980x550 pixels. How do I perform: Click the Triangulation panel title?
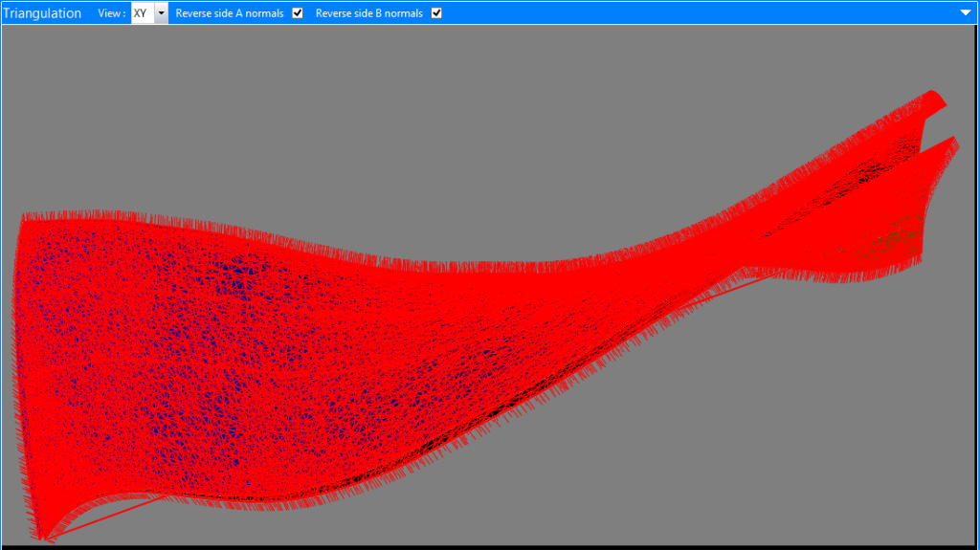[42, 13]
